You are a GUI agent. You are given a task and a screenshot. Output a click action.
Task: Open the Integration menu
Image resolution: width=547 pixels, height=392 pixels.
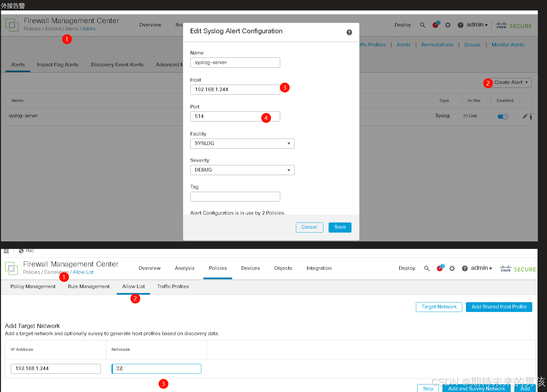319,268
